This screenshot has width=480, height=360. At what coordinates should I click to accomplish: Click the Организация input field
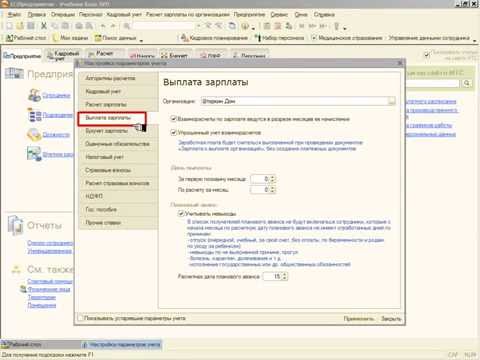click(295, 101)
